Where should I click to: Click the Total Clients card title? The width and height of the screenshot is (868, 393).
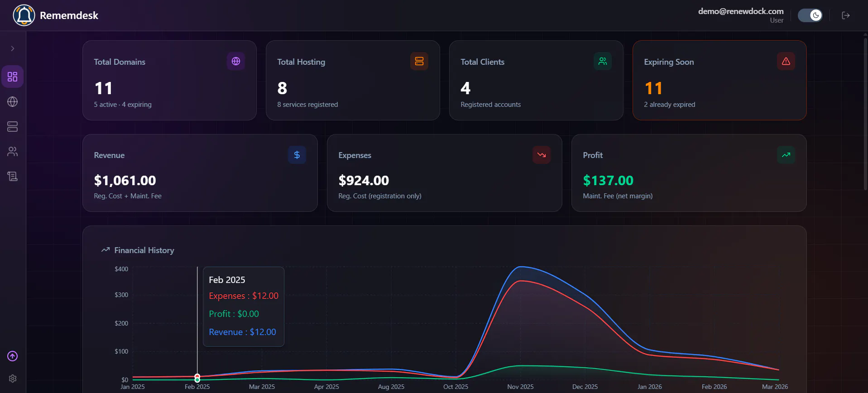pos(482,62)
